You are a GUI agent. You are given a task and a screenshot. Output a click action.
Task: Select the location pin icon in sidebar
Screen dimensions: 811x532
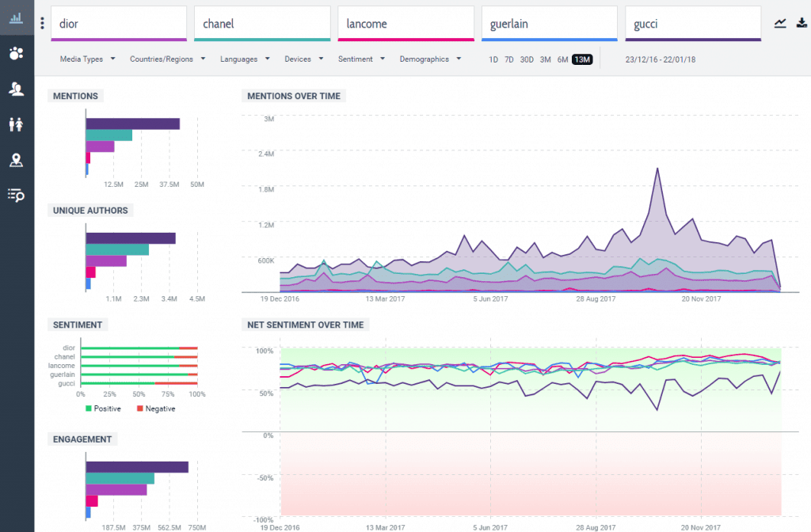click(x=16, y=159)
